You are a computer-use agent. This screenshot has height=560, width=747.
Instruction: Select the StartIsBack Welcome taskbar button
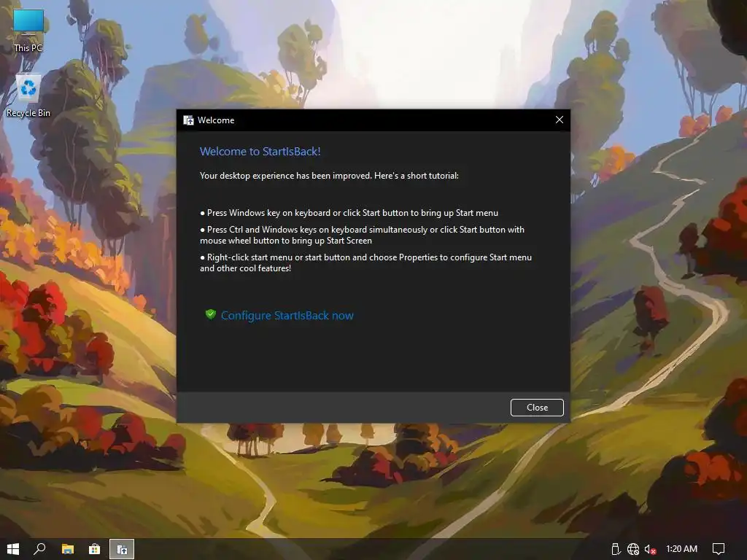[x=122, y=549]
